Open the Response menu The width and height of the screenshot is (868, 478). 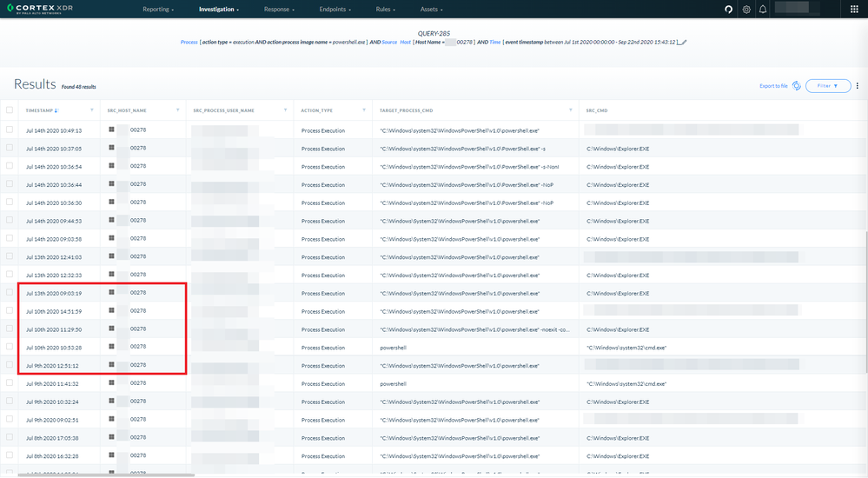click(280, 10)
